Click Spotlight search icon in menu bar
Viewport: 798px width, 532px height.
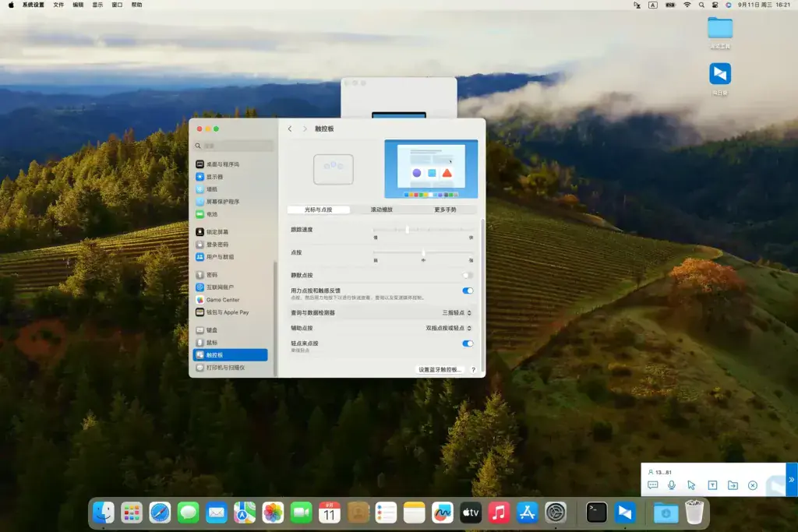coord(701,5)
